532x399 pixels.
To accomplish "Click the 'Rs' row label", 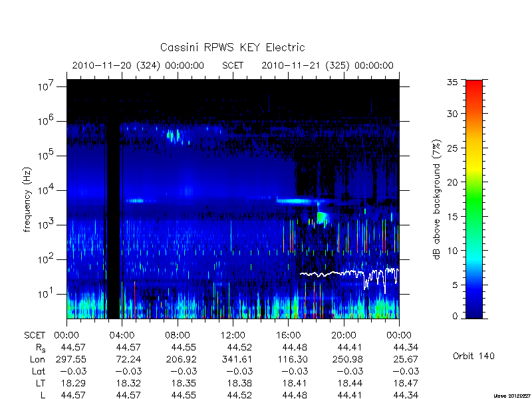I will (x=41, y=348).
